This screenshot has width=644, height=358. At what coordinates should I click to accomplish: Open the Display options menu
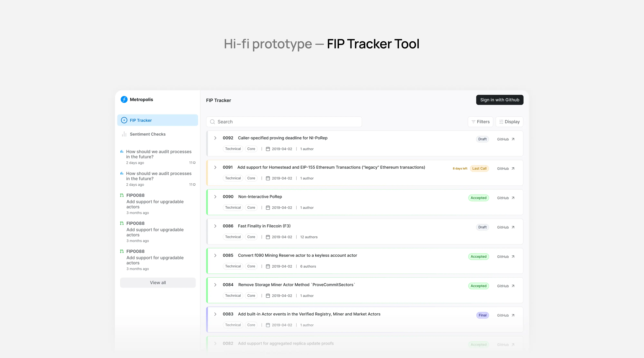509,122
